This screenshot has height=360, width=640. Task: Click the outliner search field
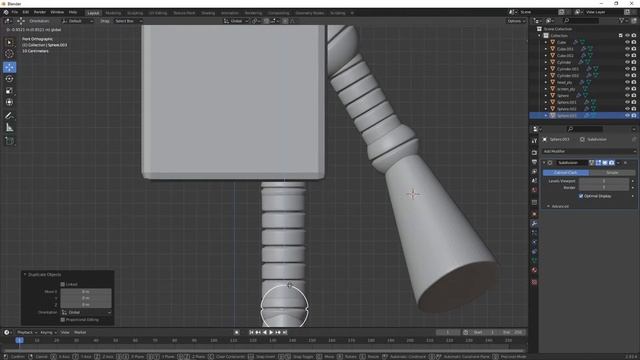click(581, 20)
